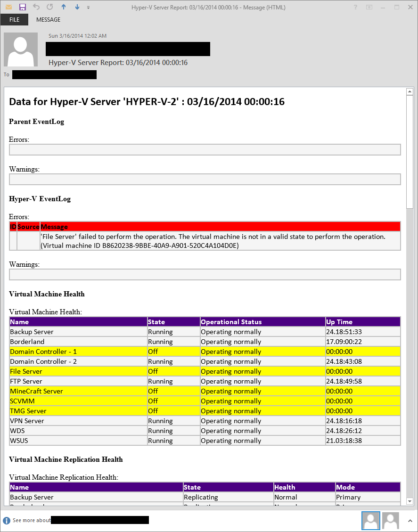The image size is (418, 532).
Task: Click the 'TMG Server' VM name
Action: pos(28,411)
